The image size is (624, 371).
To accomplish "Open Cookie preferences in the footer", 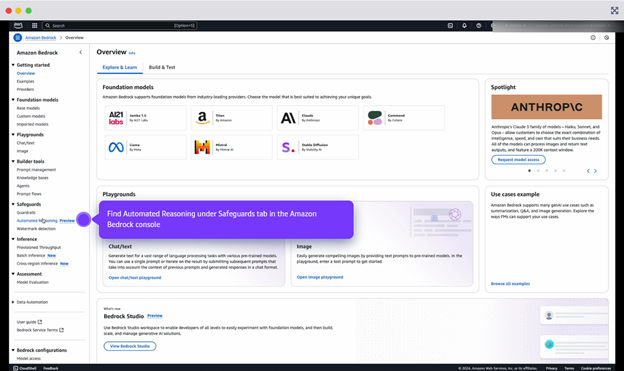I will [x=595, y=368].
